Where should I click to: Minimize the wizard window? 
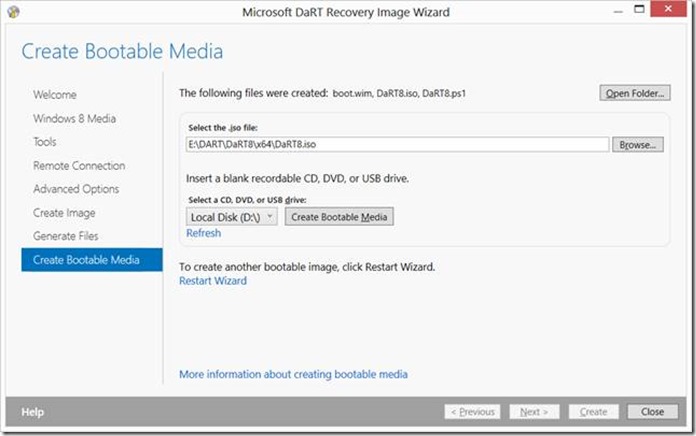pos(618,11)
